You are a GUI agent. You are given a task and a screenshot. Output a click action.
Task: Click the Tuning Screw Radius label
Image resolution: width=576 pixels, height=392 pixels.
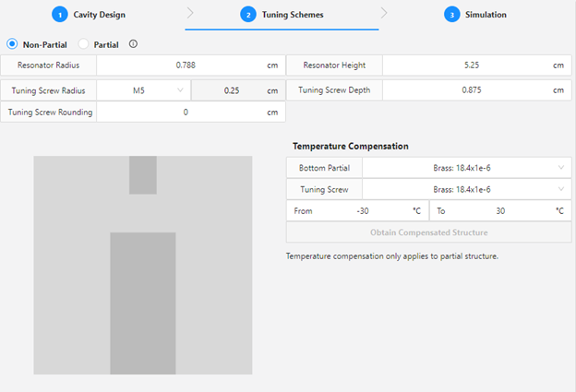tap(49, 90)
